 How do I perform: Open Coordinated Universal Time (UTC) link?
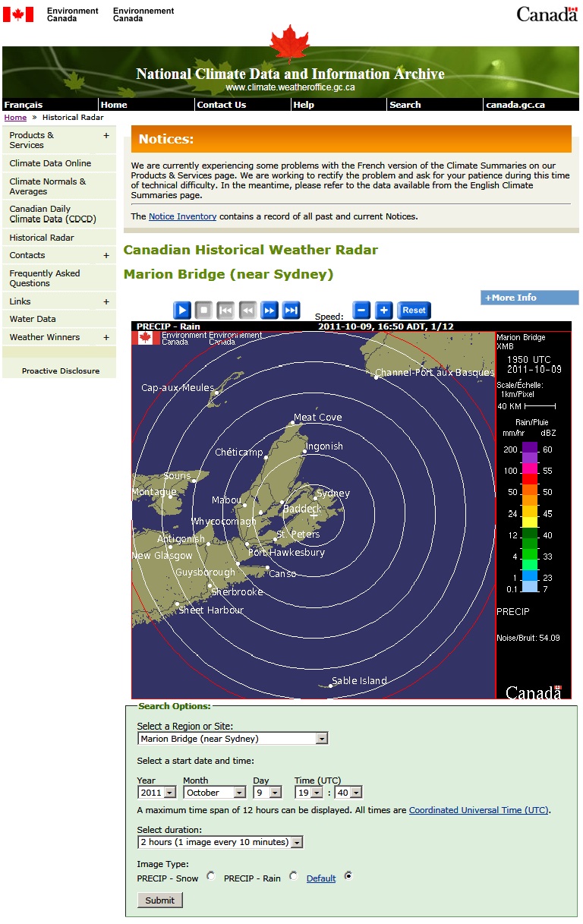pyautogui.click(x=478, y=810)
